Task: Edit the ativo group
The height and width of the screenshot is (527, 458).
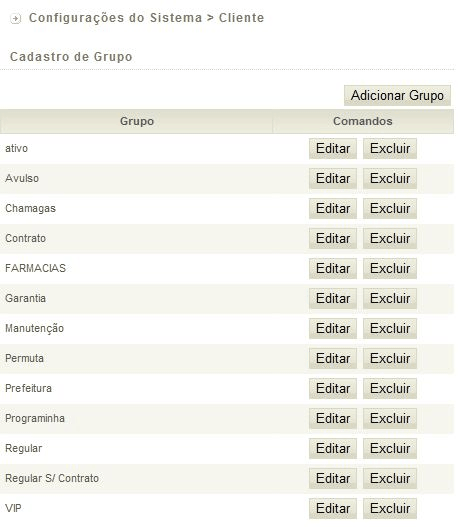Action: click(x=333, y=149)
